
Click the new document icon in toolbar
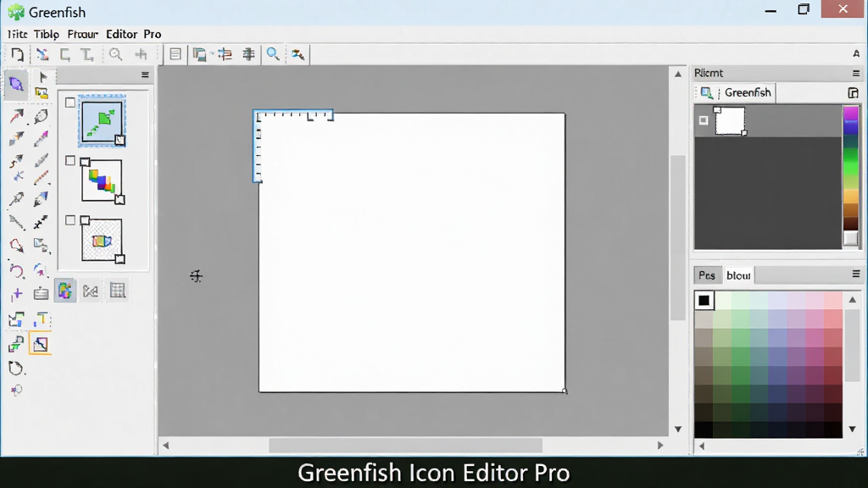click(x=17, y=54)
